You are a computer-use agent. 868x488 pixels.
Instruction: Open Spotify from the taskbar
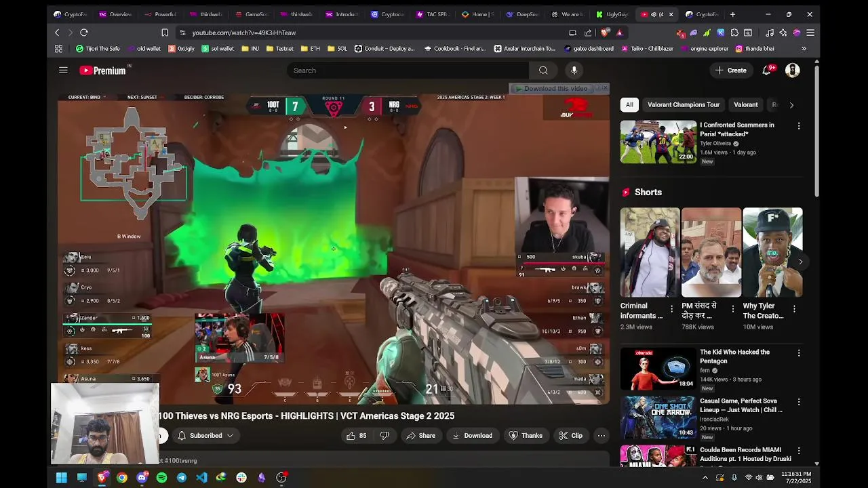(161, 478)
